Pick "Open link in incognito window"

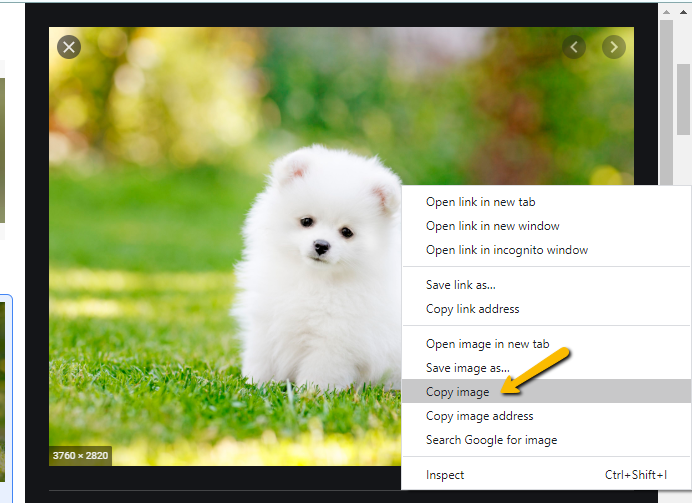click(506, 250)
